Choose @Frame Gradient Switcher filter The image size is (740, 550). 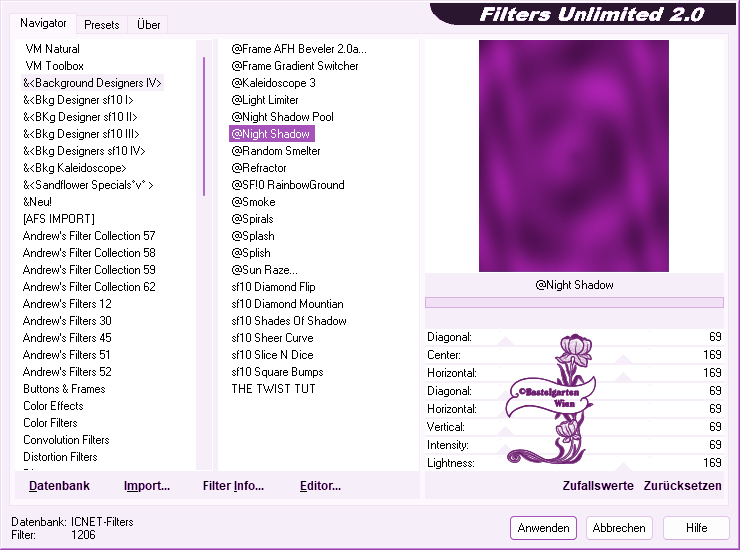click(294, 66)
